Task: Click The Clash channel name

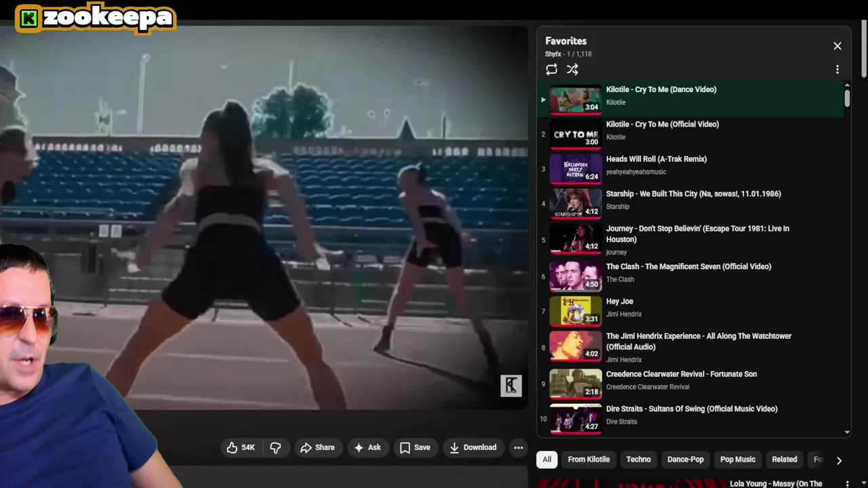Action: point(620,279)
